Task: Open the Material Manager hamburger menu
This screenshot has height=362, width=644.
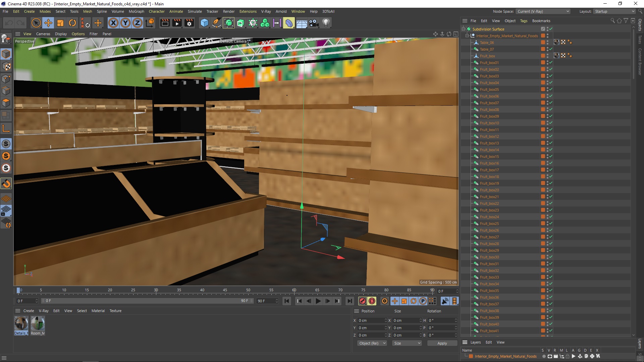Action: click(18, 311)
